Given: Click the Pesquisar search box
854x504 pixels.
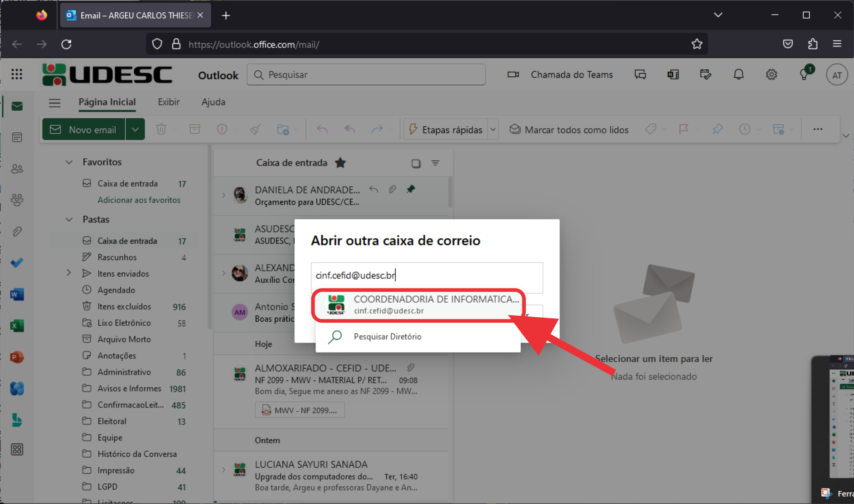Looking at the screenshot, I should point(366,75).
